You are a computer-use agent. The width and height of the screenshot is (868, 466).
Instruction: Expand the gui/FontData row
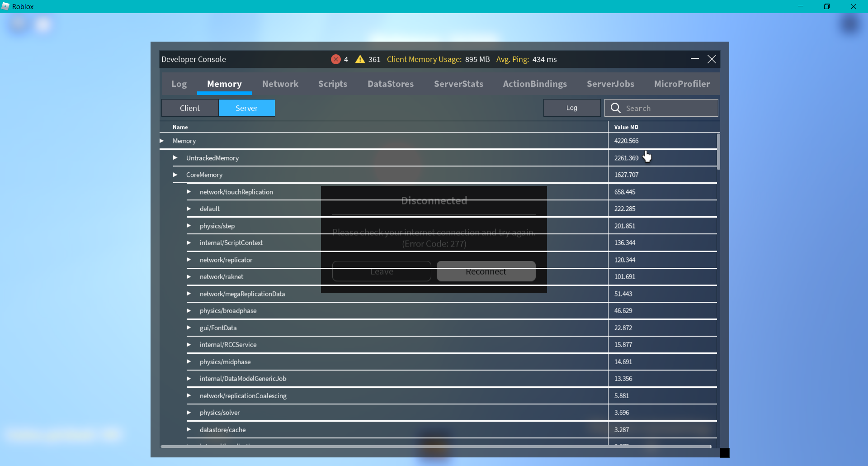189,328
